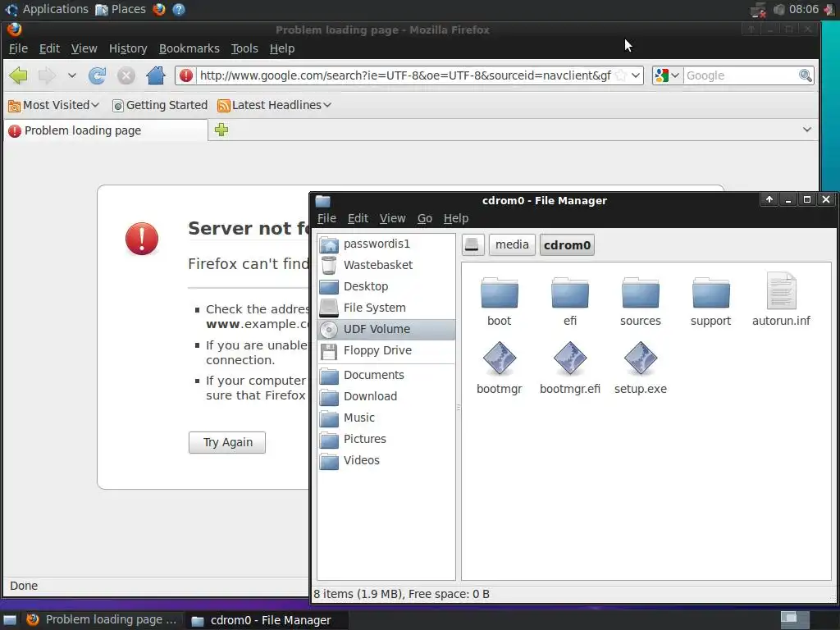Launch Firefox from the top panel icon
Image resolution: width=840 pixels, height=630 pixels.
159,10
